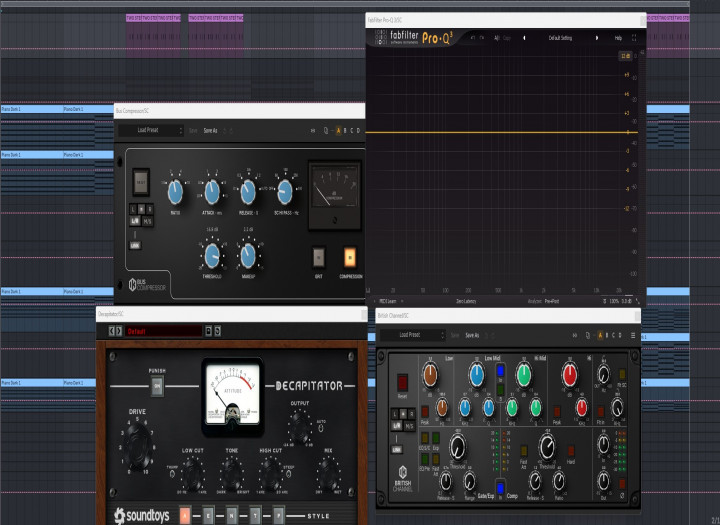Viewport: 720px width, 525px height.
Task: Toggle full screen icon in Pro-Q 3
Action: tap(634, 38)
